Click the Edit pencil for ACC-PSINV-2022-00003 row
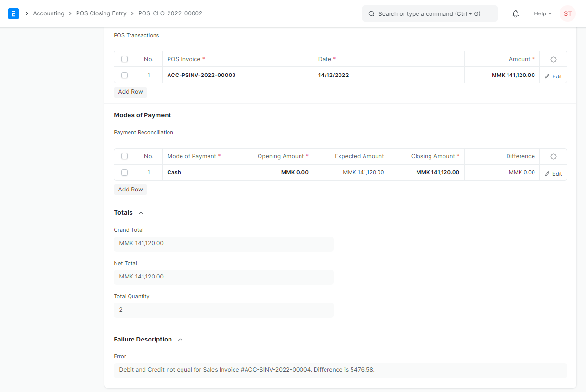 click(553, 76)
